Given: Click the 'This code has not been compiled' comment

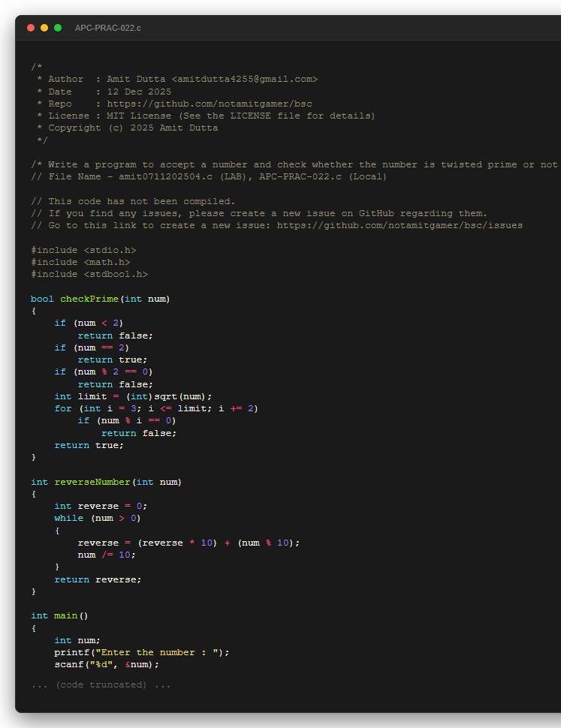Looking at the screenshot, I should (x=133, y=201).
